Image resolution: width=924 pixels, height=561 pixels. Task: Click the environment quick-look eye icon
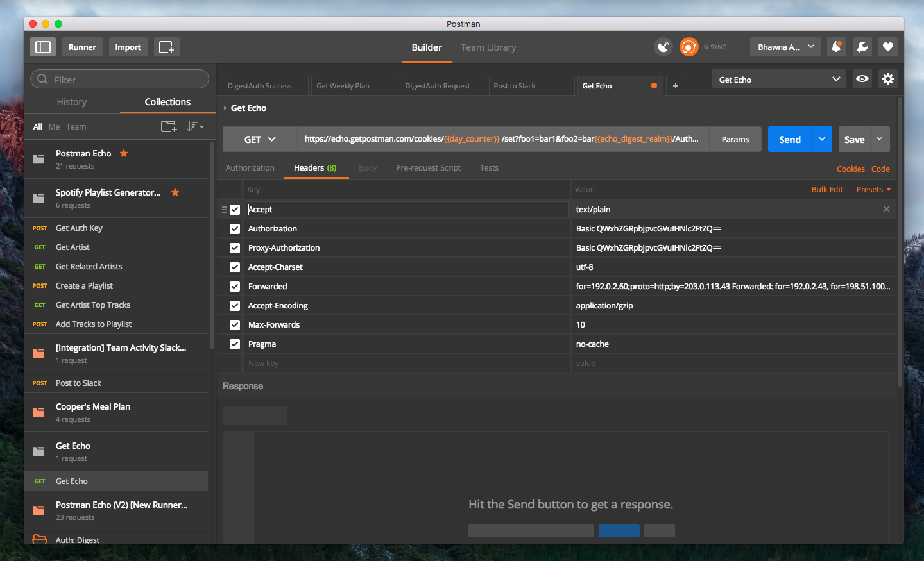[862, 79]
